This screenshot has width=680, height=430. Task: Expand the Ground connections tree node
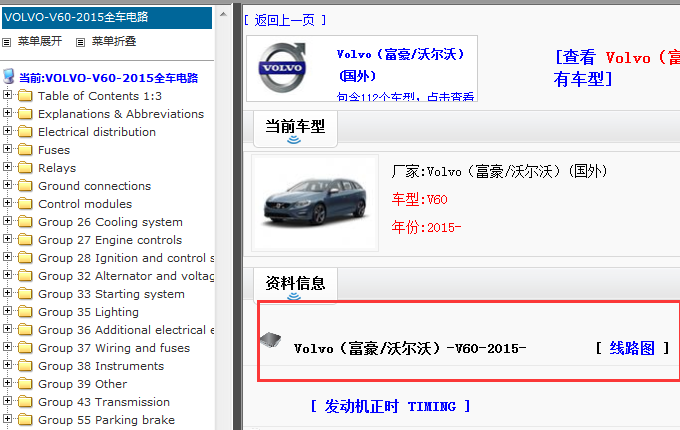coord(7,185)
